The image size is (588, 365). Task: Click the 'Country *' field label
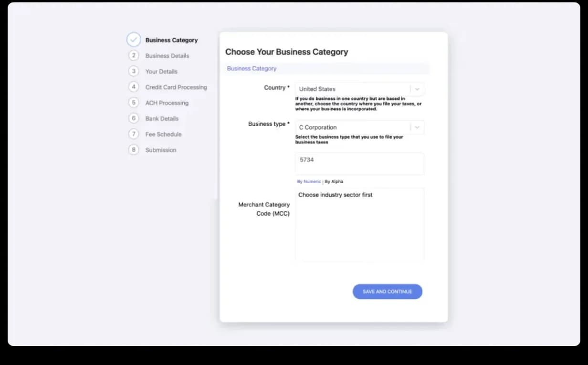pyautogui.click(x=277, y=88)
